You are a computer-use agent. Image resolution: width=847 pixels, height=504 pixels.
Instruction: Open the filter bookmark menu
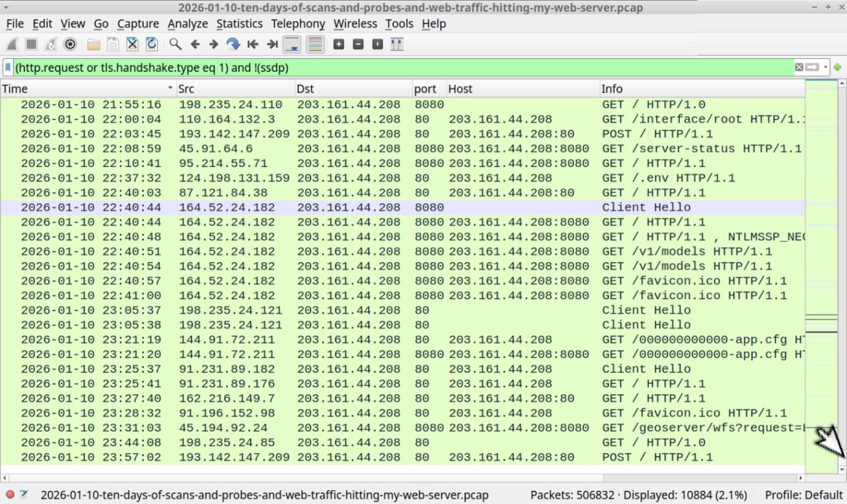9,68
